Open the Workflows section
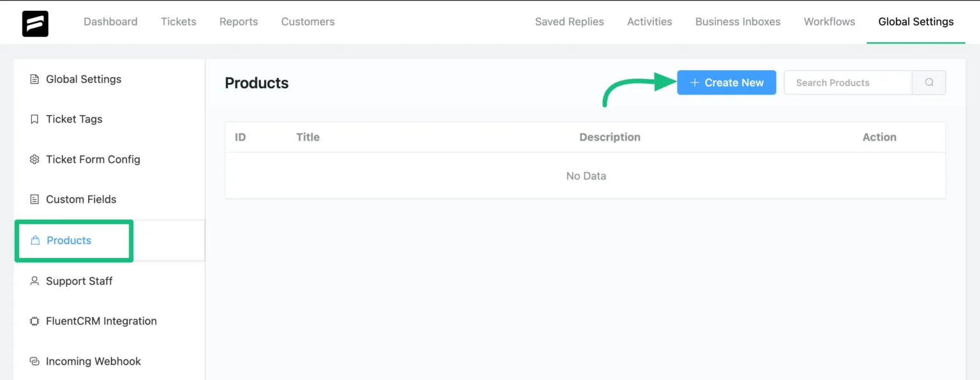The height and width of the screenshot is (380, 980). pos(829,21)
